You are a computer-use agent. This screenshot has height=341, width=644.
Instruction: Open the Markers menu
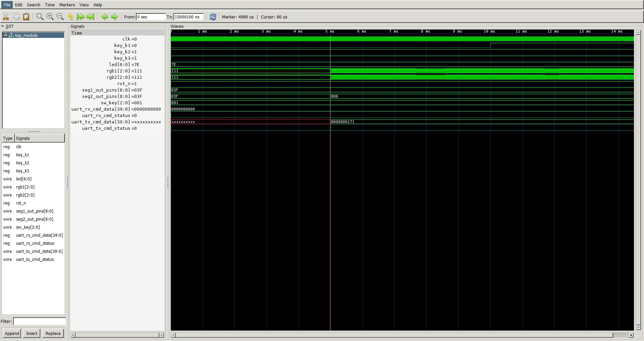[67, 5]
